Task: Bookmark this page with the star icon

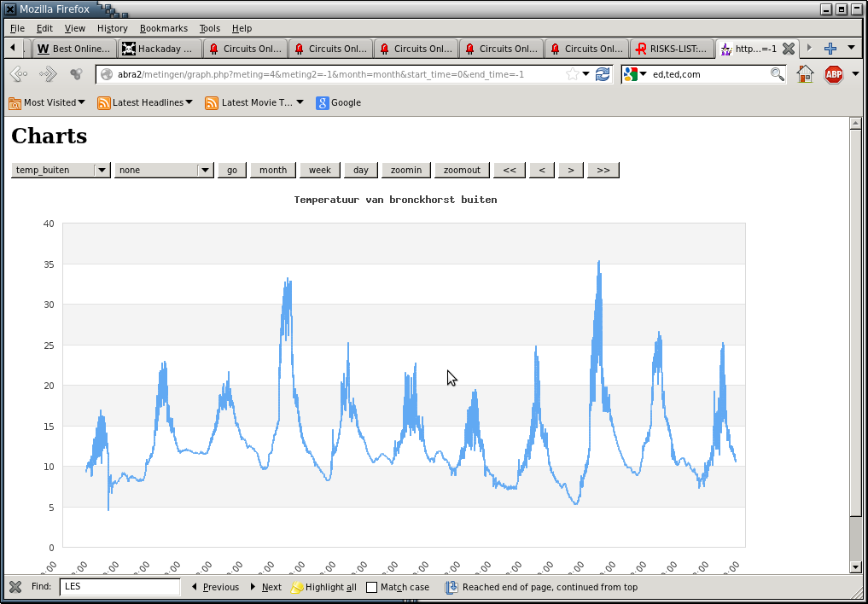Action: (573, 74)
